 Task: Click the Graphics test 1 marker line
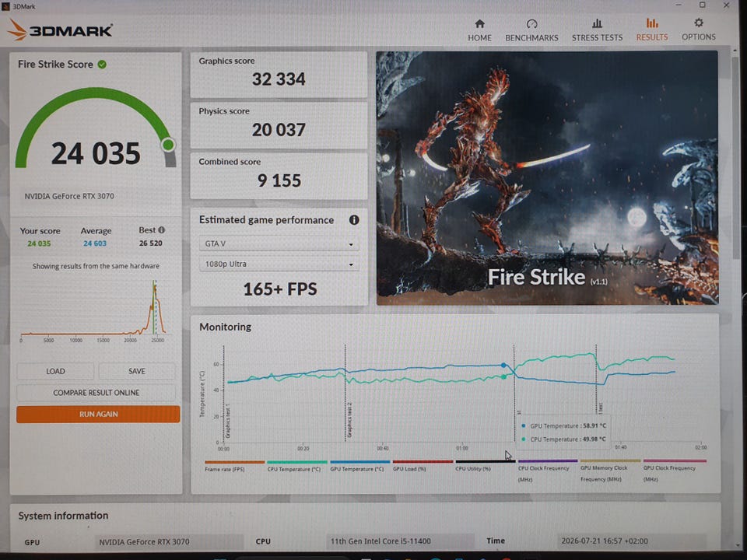(224, 394)
